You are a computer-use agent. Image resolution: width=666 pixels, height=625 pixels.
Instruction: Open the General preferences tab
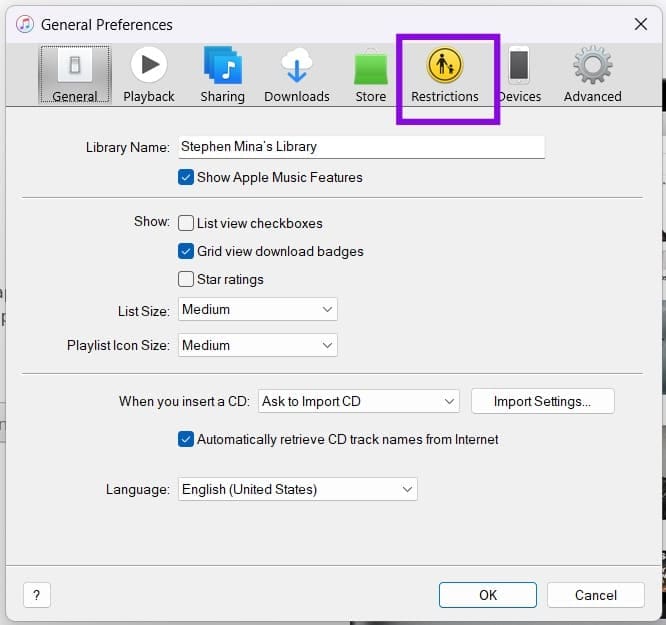pos(75,75)
